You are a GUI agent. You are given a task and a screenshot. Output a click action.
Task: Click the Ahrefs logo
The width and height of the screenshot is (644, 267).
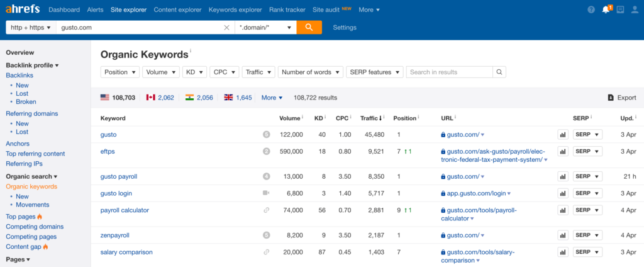tap(23, 9)
